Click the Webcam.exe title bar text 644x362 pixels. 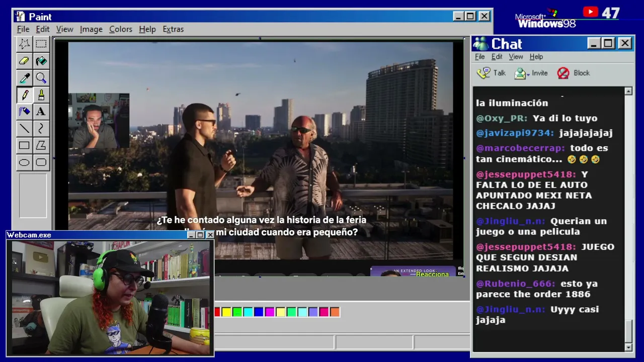pyautogui.click(x=29, y=235)
